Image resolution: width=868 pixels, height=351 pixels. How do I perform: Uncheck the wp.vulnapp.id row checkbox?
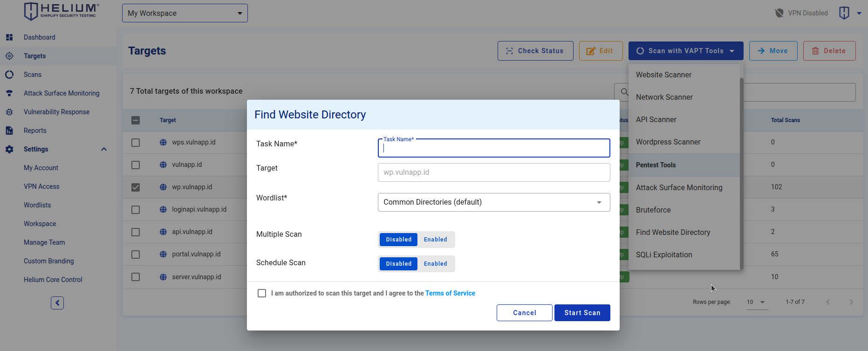pos(136,187)
